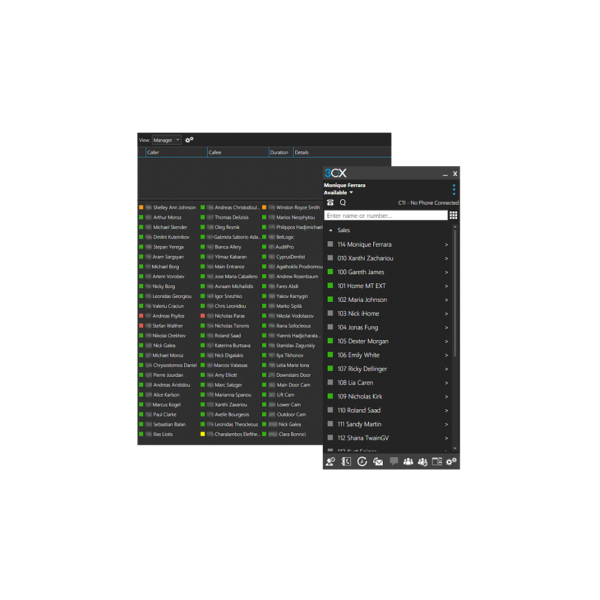Click the contact list vertical scrollbar
The image size is (600, 600).
pos(455,293)
